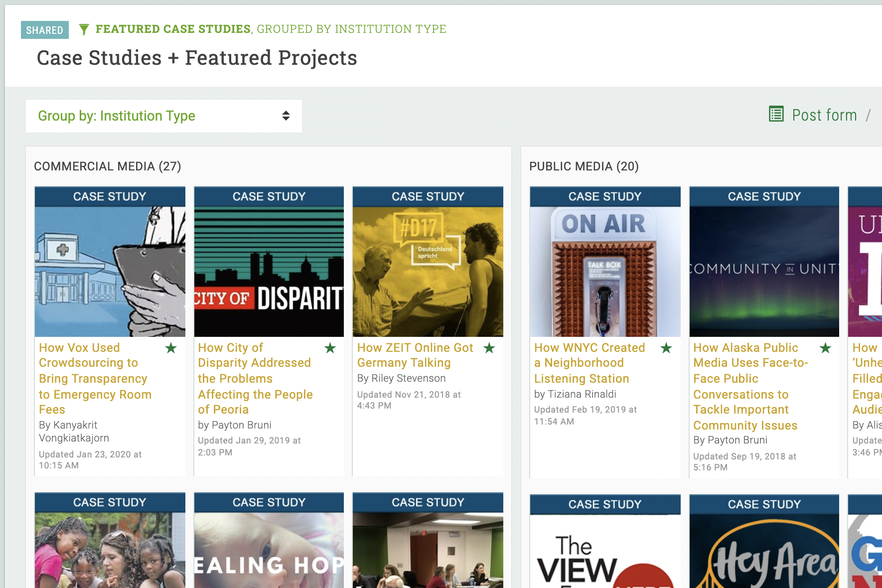Image resolution: width=882 pixels, height=588 pixels.
Task: Toggle star on Vox crowdsourcing case study
Action: tap(171, 348)
